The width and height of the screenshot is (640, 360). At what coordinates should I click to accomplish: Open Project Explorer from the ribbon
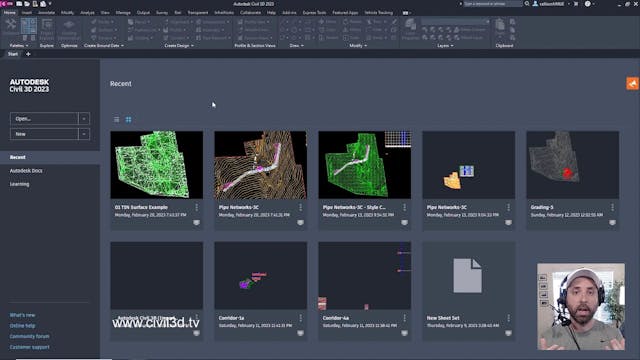pyautogui.click(x=47, y=30)
